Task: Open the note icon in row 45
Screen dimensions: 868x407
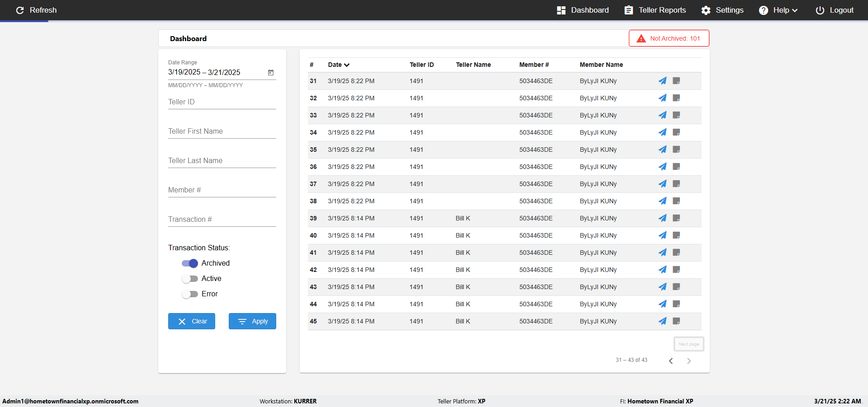Action: [676, 321]
